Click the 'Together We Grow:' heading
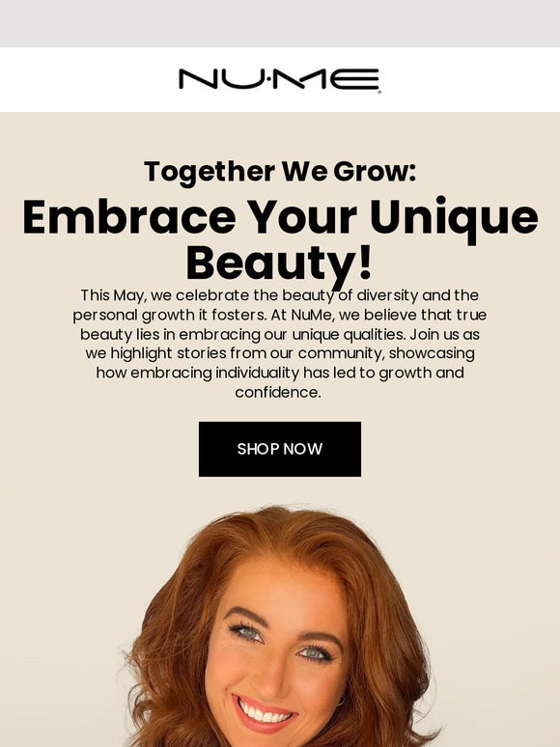 coord(280,172)
